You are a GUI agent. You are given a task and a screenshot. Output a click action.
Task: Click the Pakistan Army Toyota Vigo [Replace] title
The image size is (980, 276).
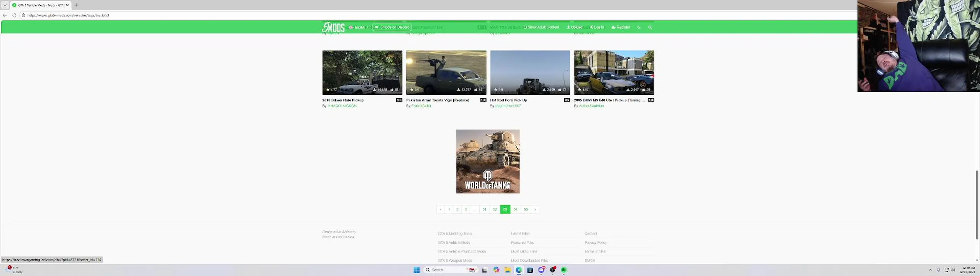click(438, 100)
